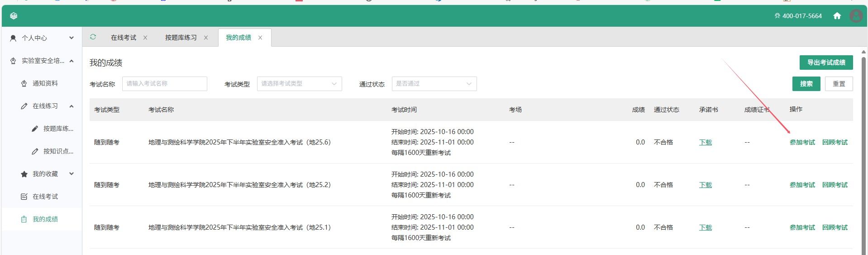Switch to the 在线考试 tab
The image size is (868, 255).
(x=123, y=38)
